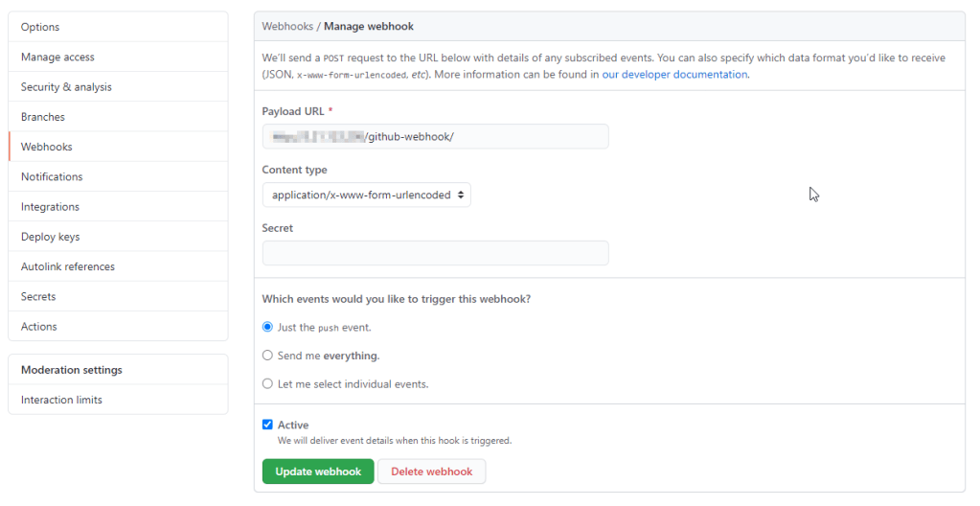The width and height of the screenshot is (980, 506).
Task: Go to Integrations page
Action: pyautogui.click(x=50, y=207)
